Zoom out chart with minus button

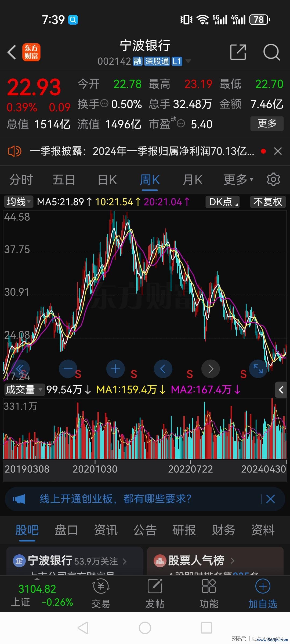tap(68, 369)
